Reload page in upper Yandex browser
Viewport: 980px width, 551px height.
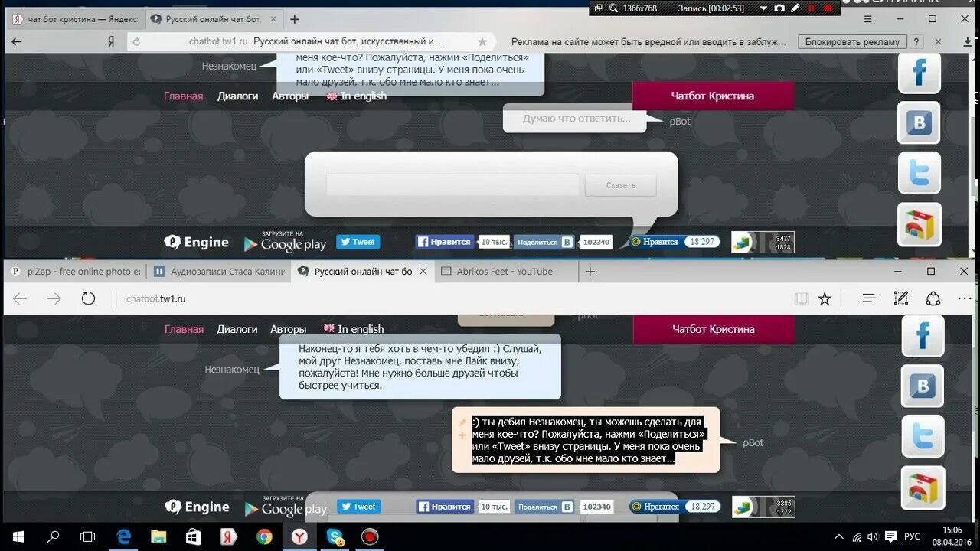click(137, 42)
